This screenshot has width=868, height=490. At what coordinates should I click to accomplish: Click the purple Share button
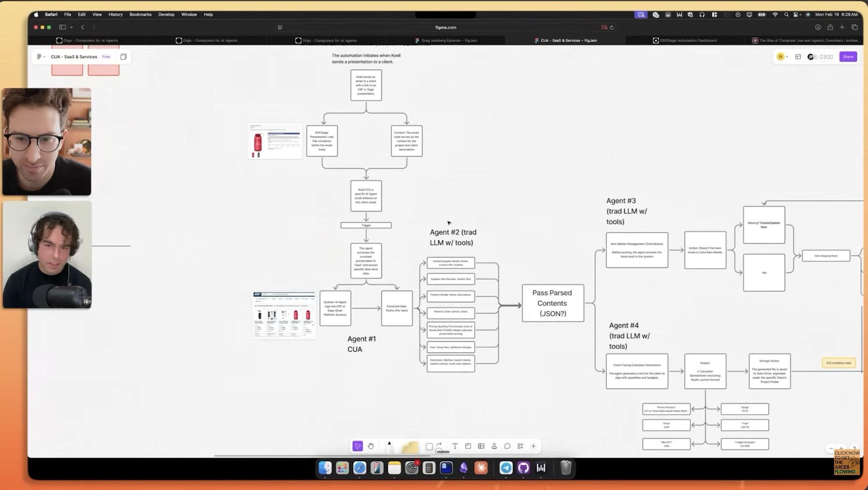[x=848, y=57]
